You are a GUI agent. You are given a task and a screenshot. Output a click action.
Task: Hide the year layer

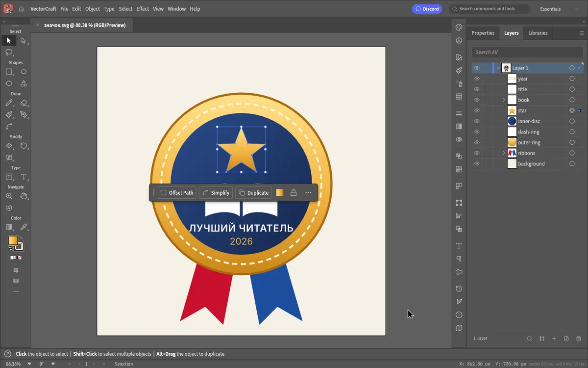(x=477, y=79)
